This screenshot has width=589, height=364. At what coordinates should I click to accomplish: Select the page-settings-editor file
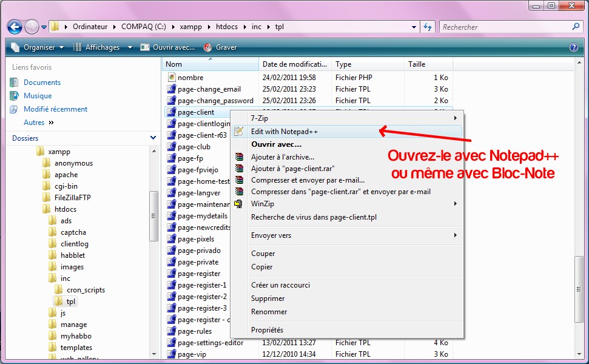click(x=210, y=343)
